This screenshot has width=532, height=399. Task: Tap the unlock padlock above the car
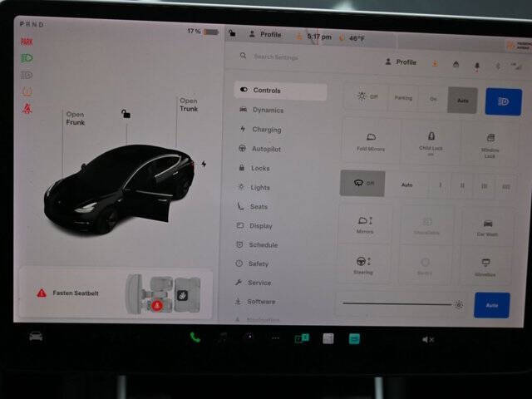(x=126, y=114)
